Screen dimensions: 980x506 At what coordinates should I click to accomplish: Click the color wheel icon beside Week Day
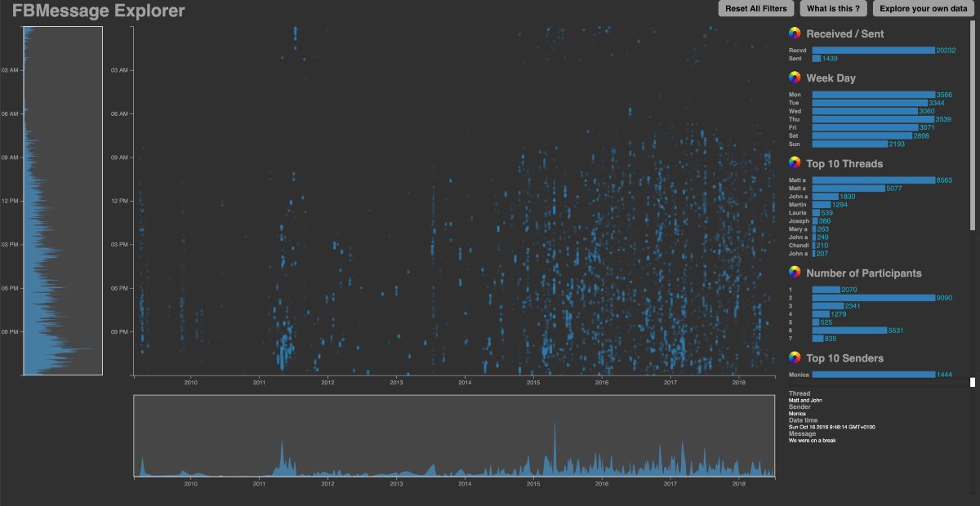click(x=795, y=78)
